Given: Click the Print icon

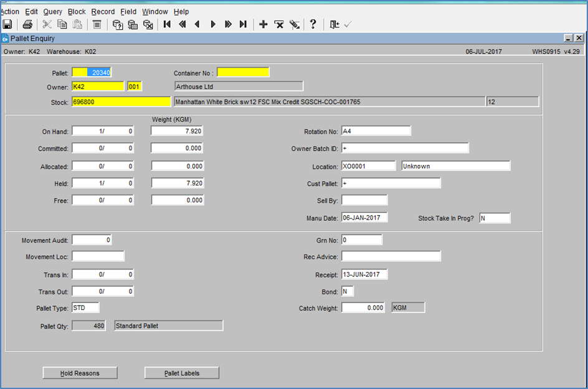Looking at the screenshot, I should pyautogui.click(x=27, y=24).
